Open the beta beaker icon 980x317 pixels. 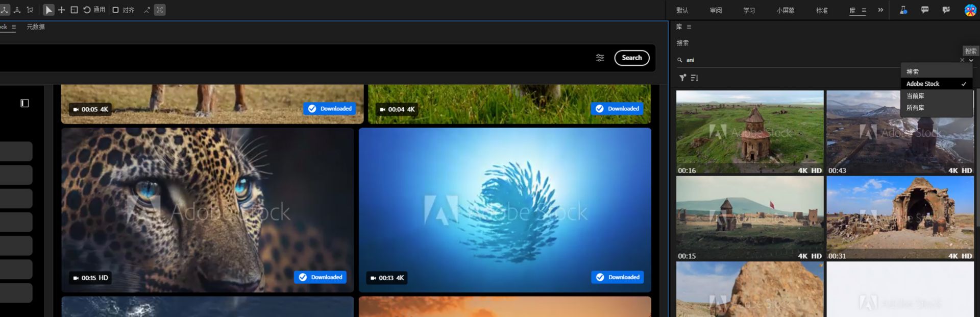(x=903, y=10)
